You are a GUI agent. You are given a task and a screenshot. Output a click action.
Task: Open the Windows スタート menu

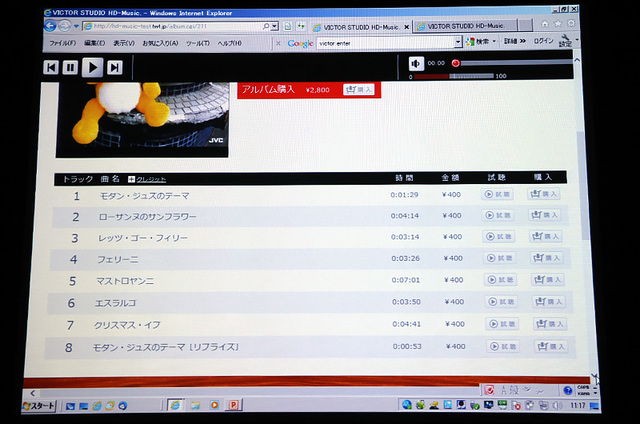(x=39, y=406)
